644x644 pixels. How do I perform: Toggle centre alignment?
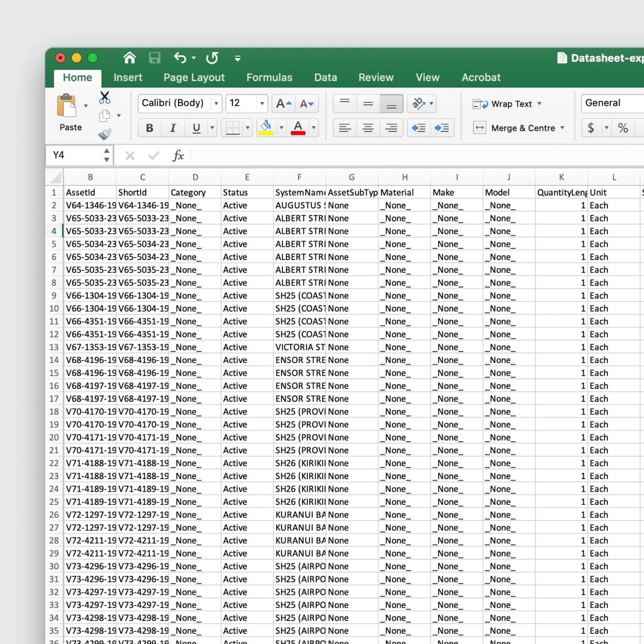(x=368, y=128)
